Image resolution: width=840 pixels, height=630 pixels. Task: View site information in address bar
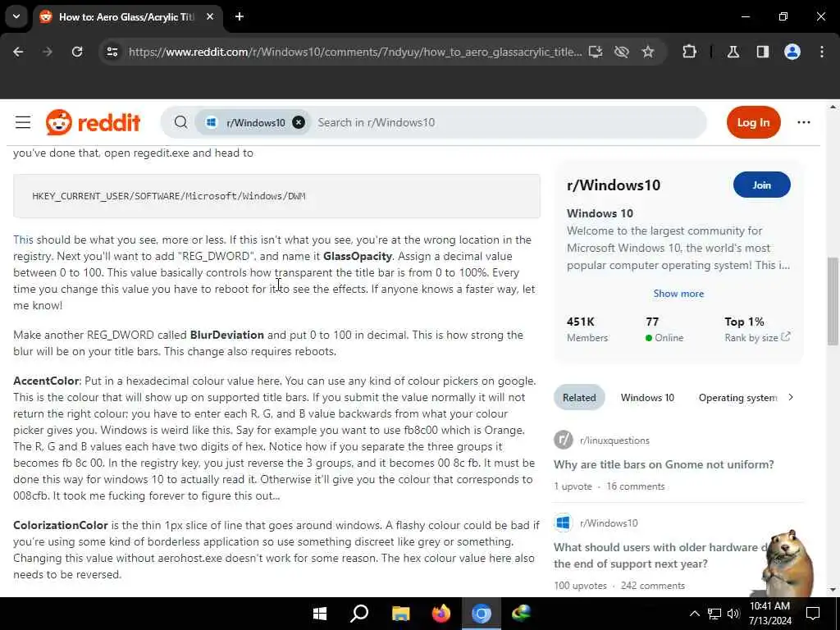tap(112, 52)
